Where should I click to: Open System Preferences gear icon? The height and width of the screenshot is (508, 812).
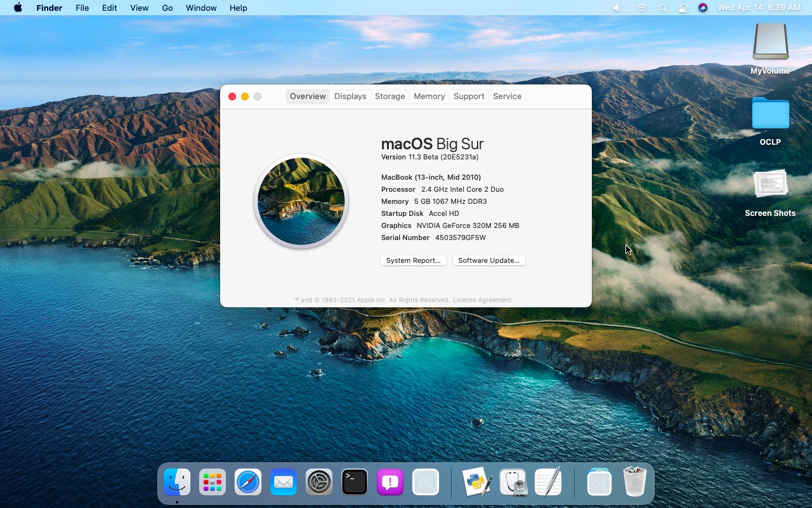pos(319,483)
